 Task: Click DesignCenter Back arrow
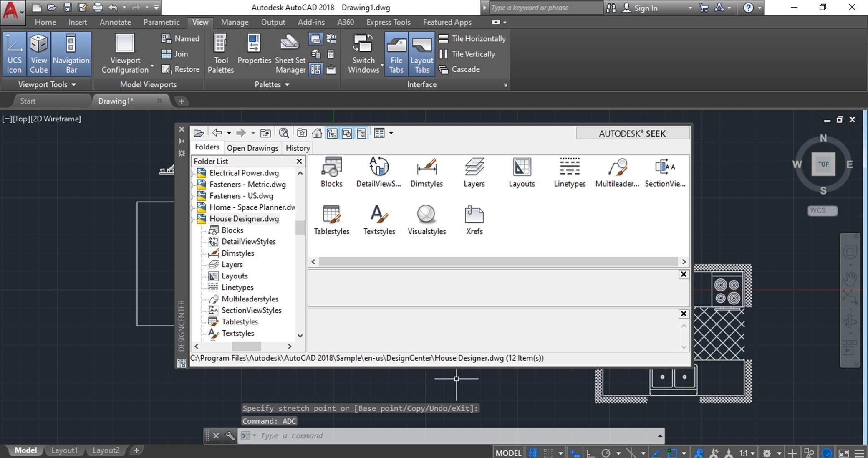217,133
